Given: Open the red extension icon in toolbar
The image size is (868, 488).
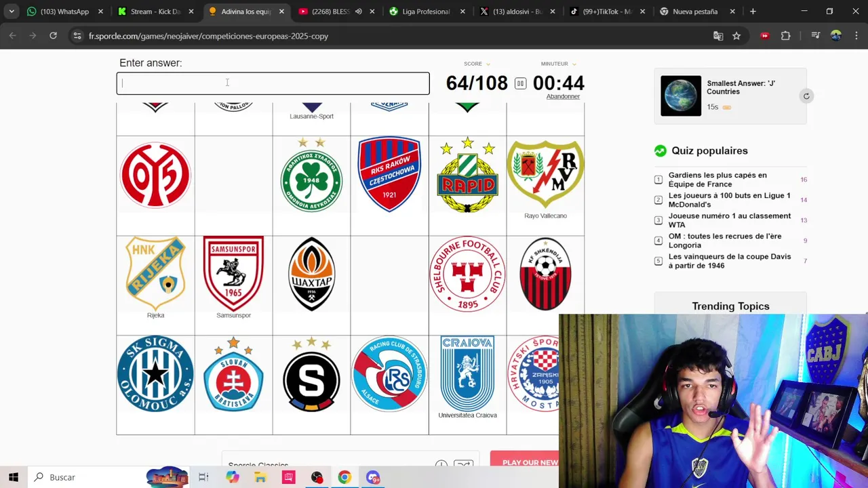Looking at the screenshot, I should (x=765, y=36).
